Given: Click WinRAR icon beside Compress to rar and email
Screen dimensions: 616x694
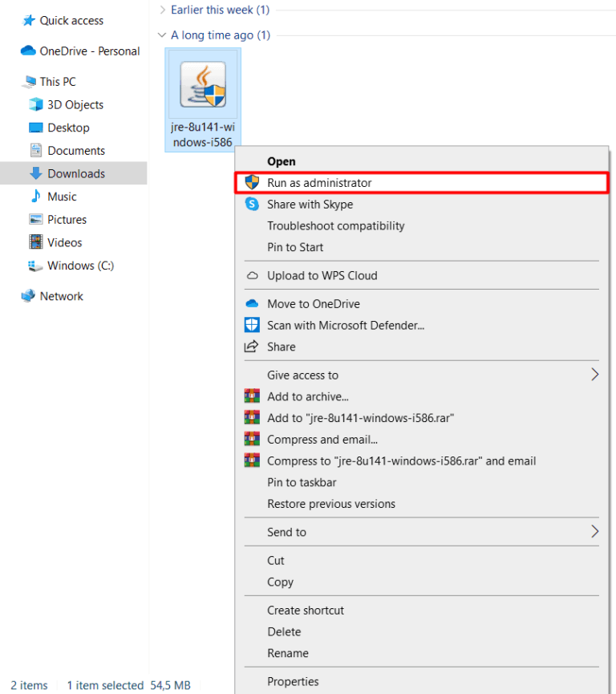Looking at the screenshot, I should coord(252,461).
